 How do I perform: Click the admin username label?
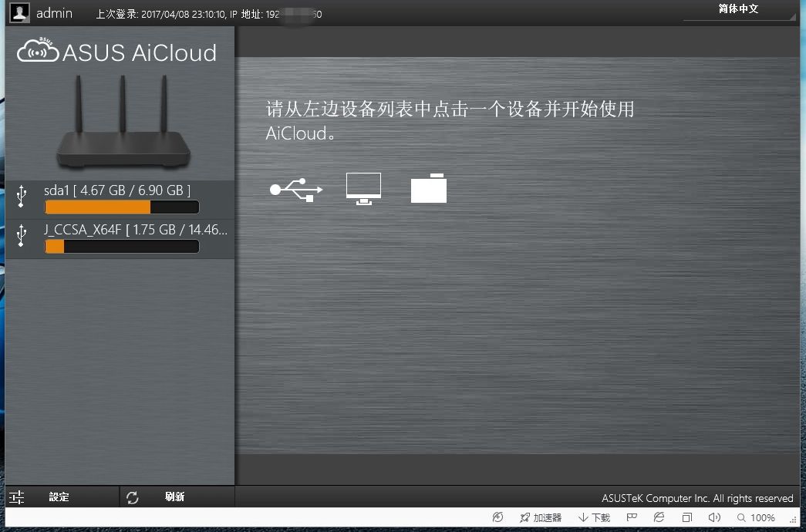pos(54,13)
